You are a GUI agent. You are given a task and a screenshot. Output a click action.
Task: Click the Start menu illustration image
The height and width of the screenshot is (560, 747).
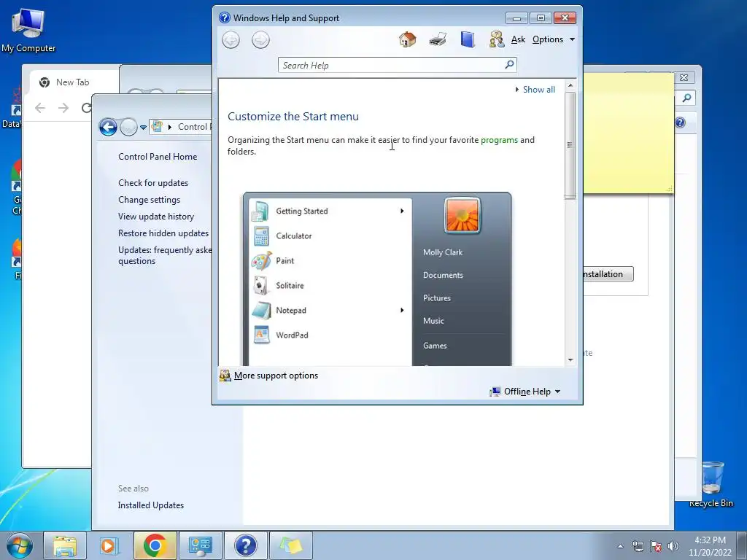(x=377, y=279)
